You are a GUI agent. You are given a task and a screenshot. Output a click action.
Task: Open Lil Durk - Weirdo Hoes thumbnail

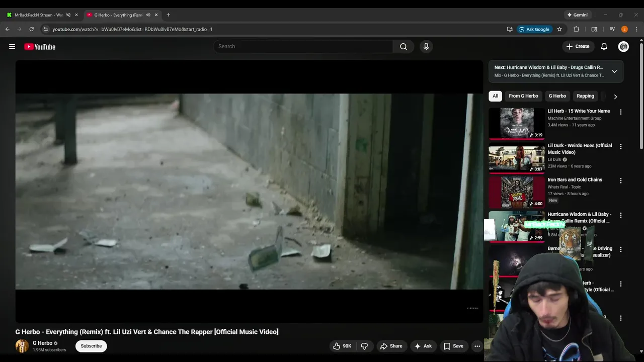(517, 158)
